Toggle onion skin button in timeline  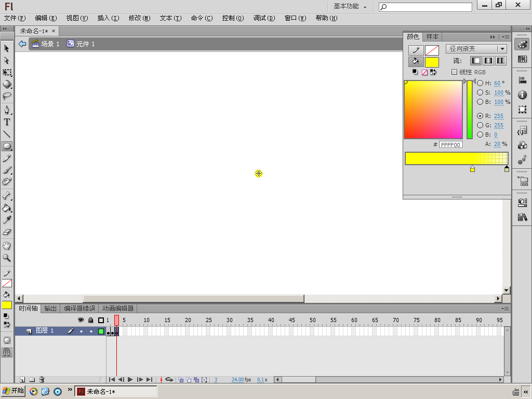[x=181, y=380]
